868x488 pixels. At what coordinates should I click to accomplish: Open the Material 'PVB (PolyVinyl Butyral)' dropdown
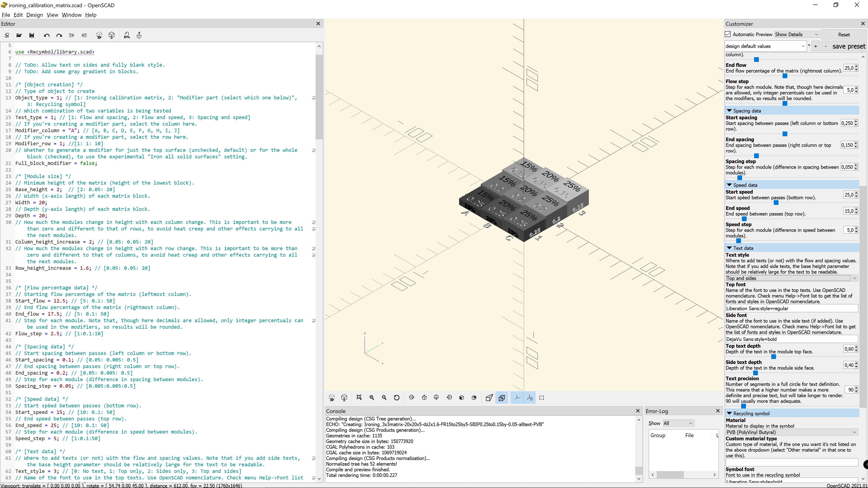click(792, 432)
